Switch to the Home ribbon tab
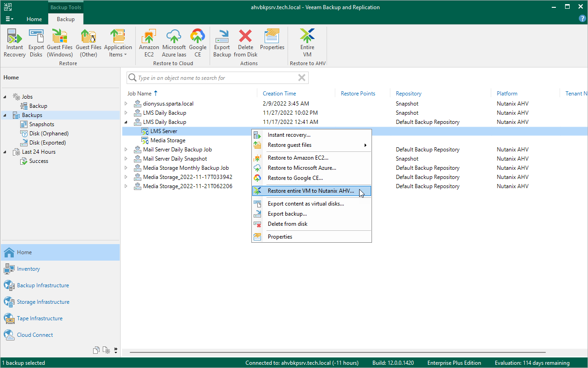The image size is (588, 368). [x=34, y=19]
